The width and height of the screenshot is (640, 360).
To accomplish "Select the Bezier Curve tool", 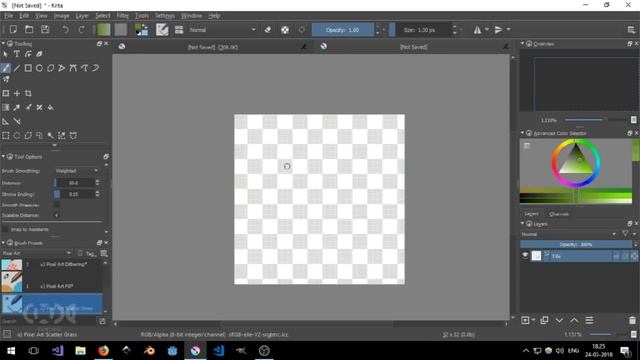I will click(x=73, y=68).
